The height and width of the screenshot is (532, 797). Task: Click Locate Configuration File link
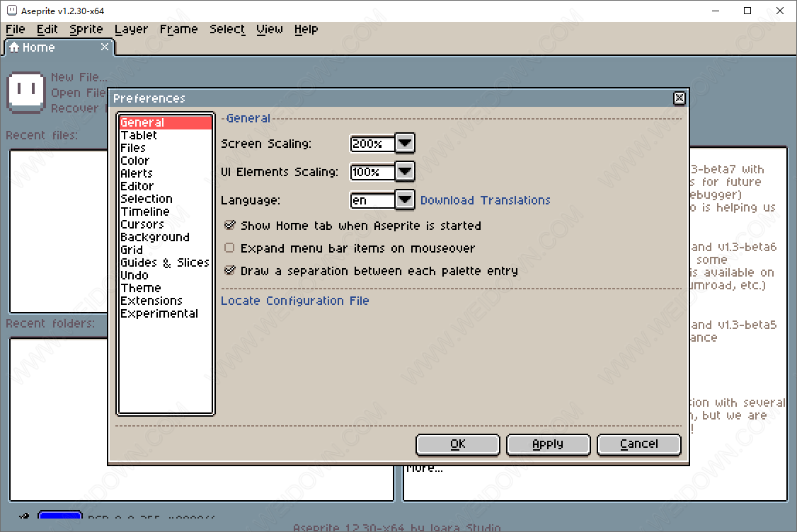pos(295,301)
